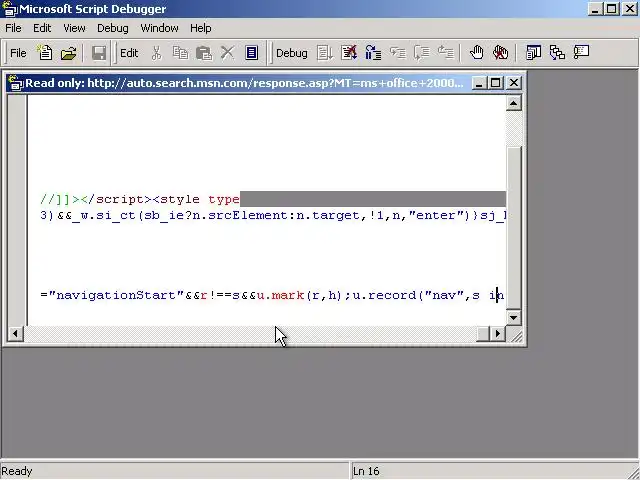
Task: Click the Copy icon in Edit toolbar
Action: click(x=180, y=53)
